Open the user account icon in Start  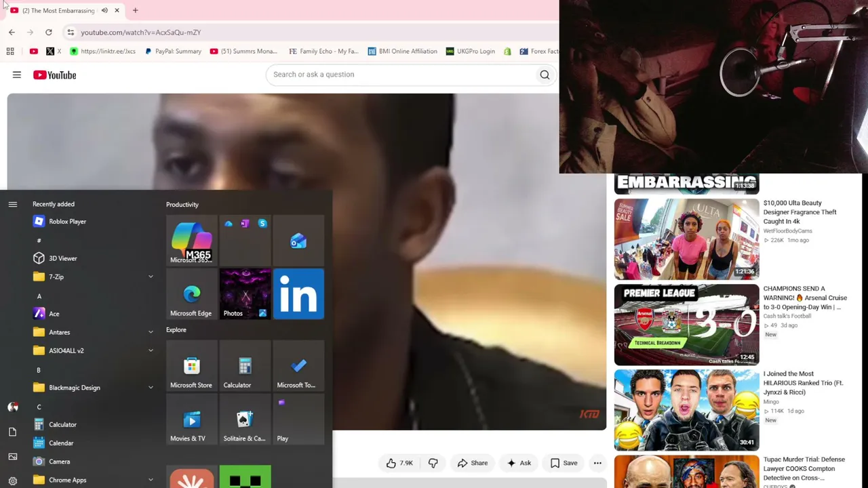pos(12,407)
